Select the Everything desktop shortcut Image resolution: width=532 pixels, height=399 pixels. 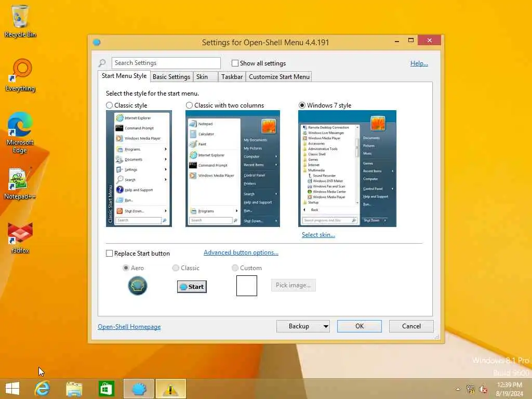tap(20, 75)
